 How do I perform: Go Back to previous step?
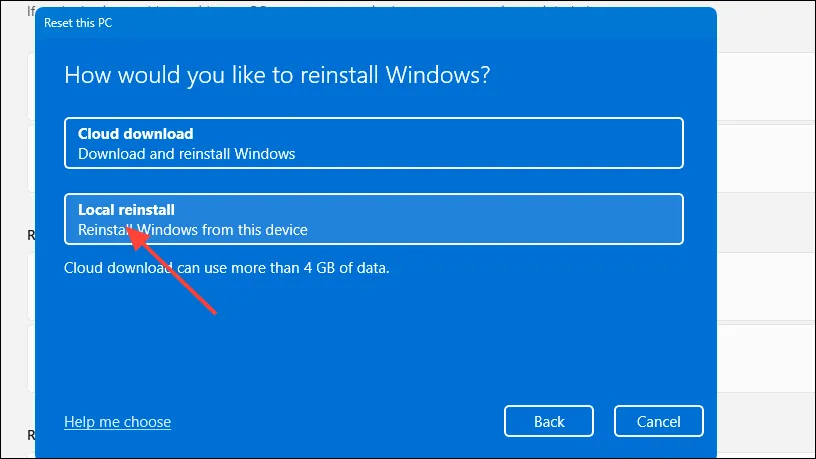[549, 421]
